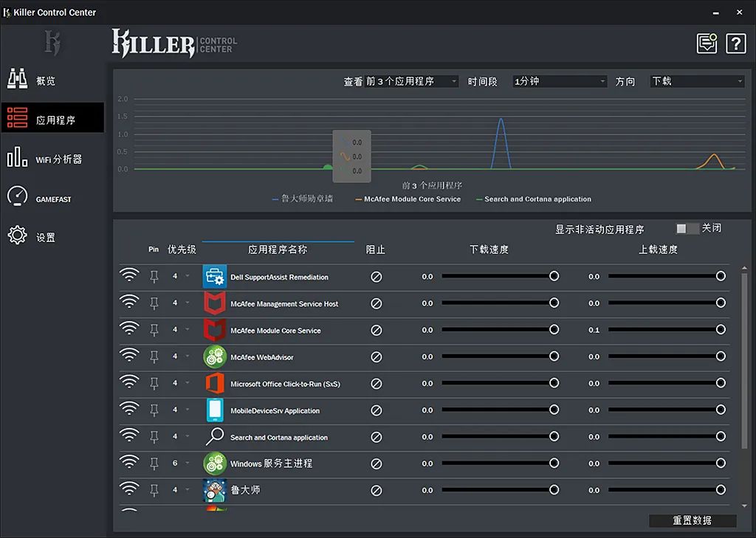
Task: Click the 重置数据 button
Action: (693, 520)
